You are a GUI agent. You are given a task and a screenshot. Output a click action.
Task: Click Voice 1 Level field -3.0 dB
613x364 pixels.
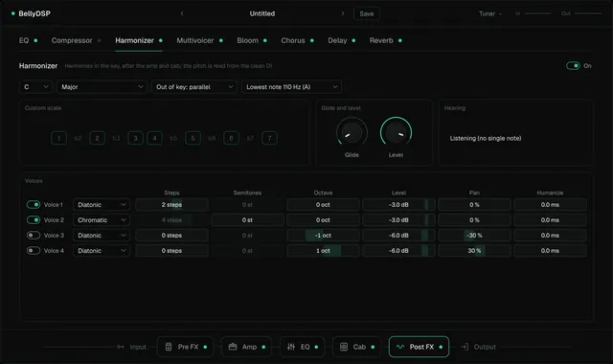coord(398,204)
